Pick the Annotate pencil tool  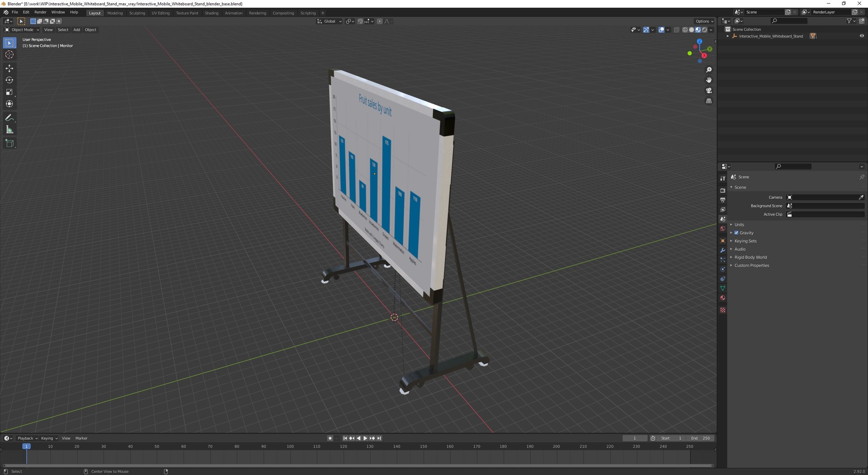pos(9,118)
